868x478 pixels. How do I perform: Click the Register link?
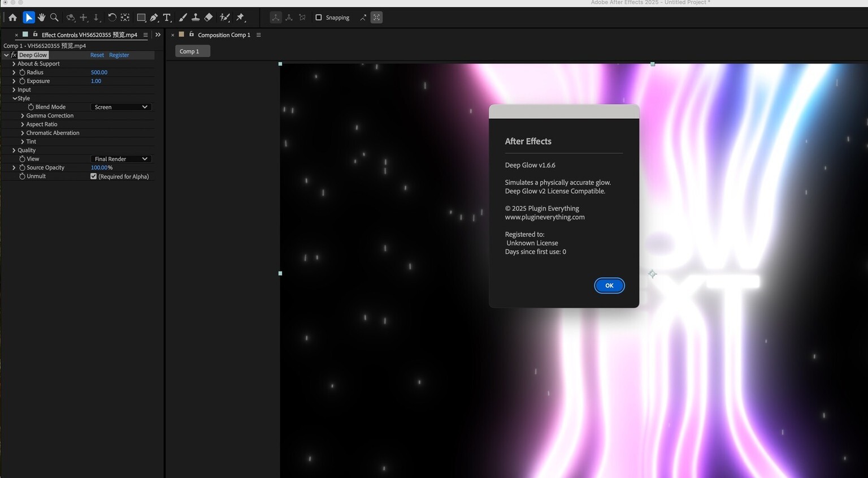[x=119, y=55]
